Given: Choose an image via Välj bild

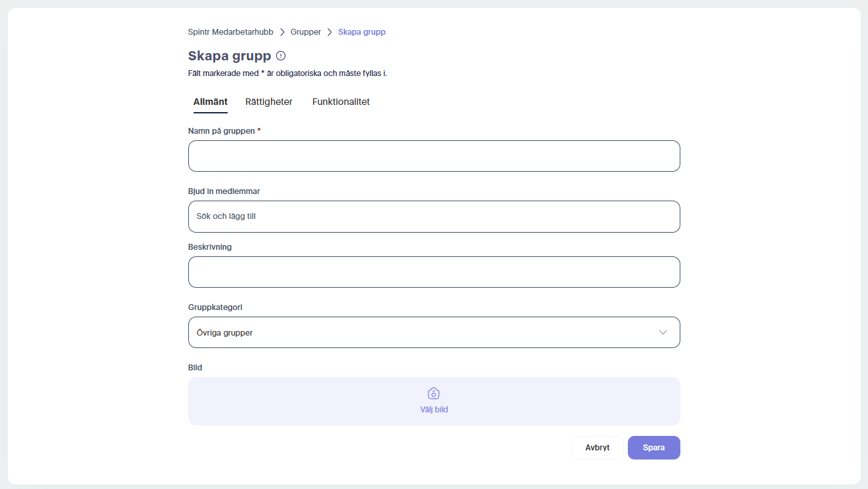Looking at the screenshot, I should tap(434, 409).
